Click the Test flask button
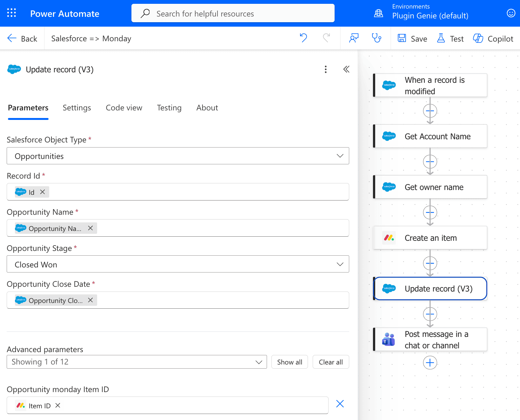This screenshot has width=520, height=420. tap(450, 38)
